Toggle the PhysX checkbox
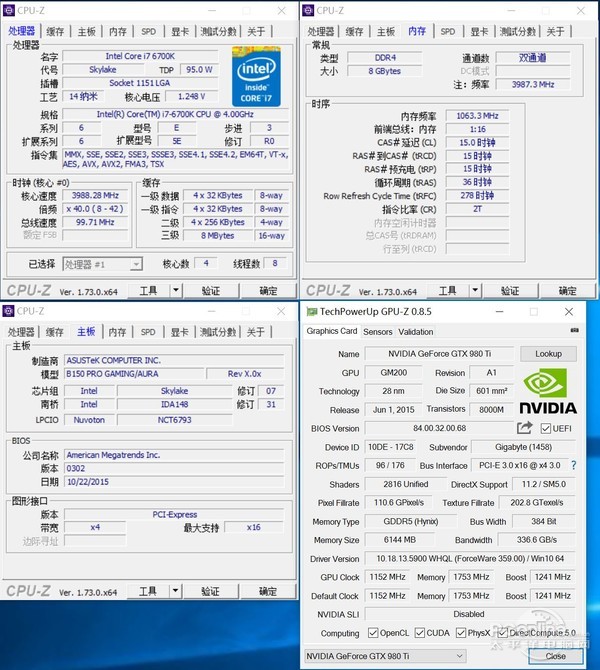Screen dimensions: 600x670 (x=461, y=633)
